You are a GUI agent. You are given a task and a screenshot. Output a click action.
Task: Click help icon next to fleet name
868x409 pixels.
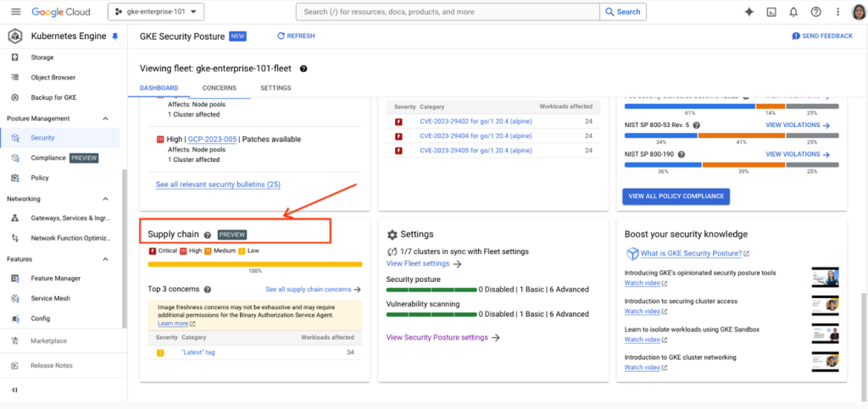(x=303, y=69)
